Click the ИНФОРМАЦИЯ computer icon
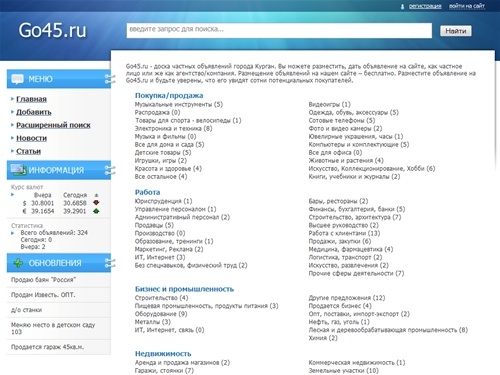500x375 pixels. point(18,170)
